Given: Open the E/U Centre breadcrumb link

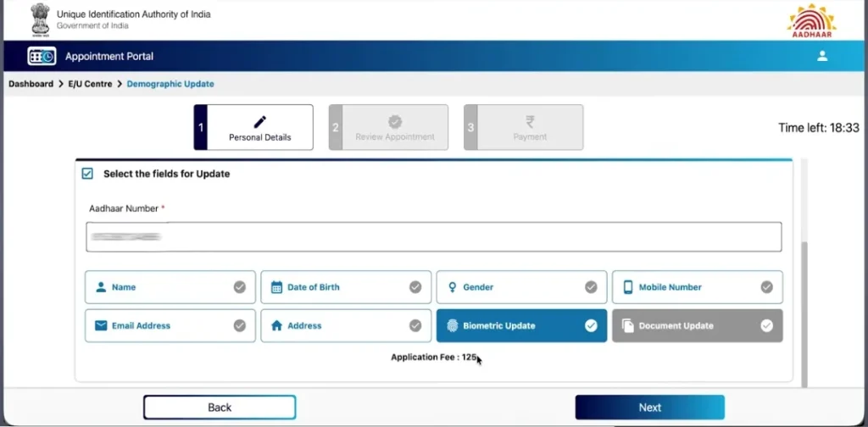Looking at the screenshot, I should coord(90,84).
